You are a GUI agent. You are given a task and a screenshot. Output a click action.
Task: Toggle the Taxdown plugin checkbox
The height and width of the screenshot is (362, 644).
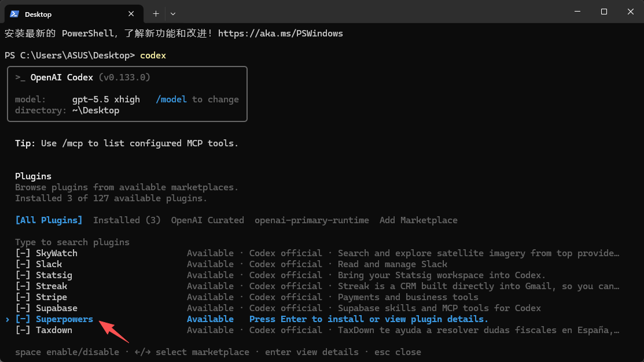point(23,330)
